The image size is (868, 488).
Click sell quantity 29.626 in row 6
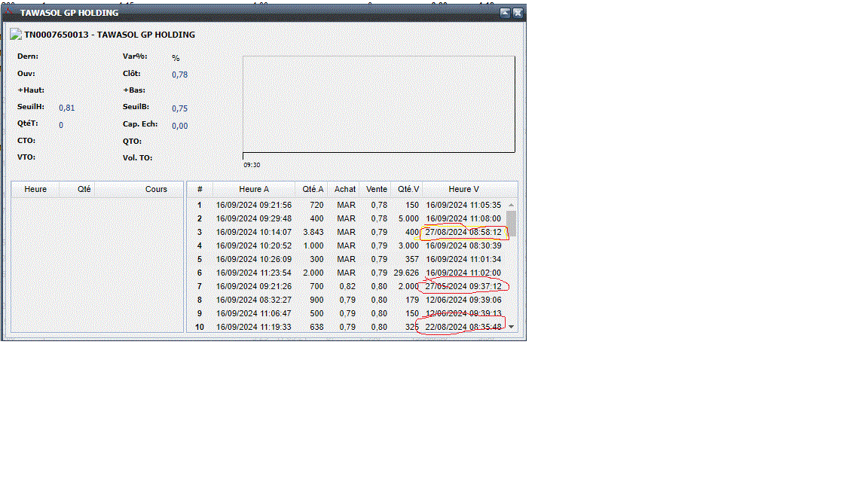(406, 273)
